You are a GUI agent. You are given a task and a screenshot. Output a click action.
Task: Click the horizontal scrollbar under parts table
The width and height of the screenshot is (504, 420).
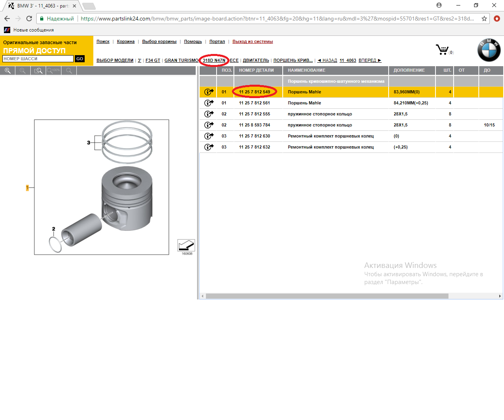pyautogui.click(x=327, y=296)
